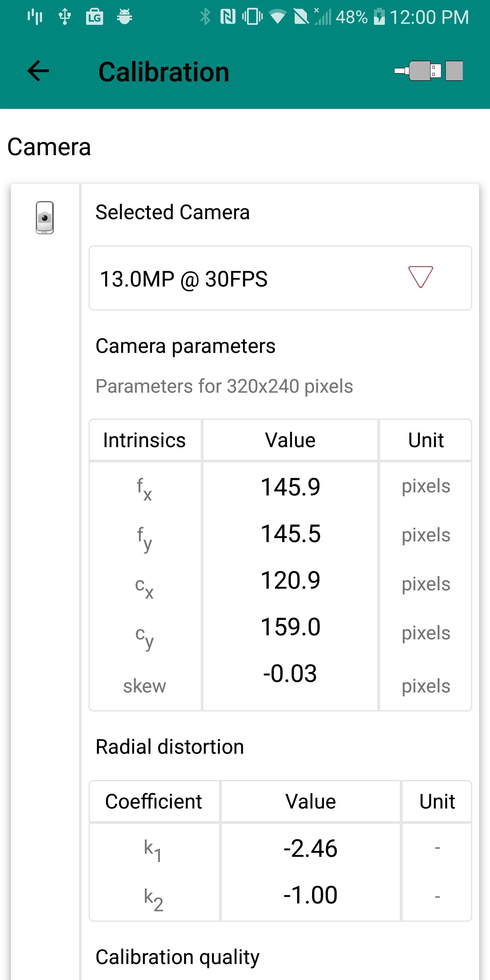Open the Bluetooth status bar icon
Image resolution: width=490 pixels, height=980 pixels.
(206, 17)
